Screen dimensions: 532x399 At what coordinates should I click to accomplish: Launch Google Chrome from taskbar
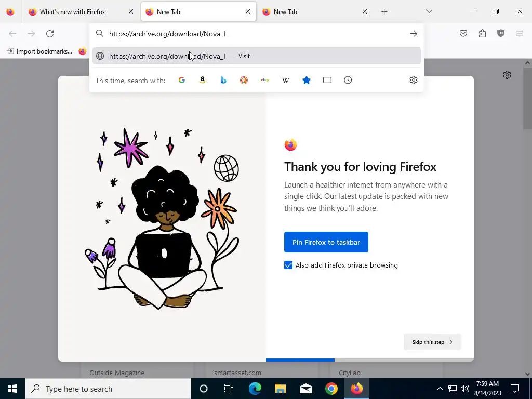331,389
